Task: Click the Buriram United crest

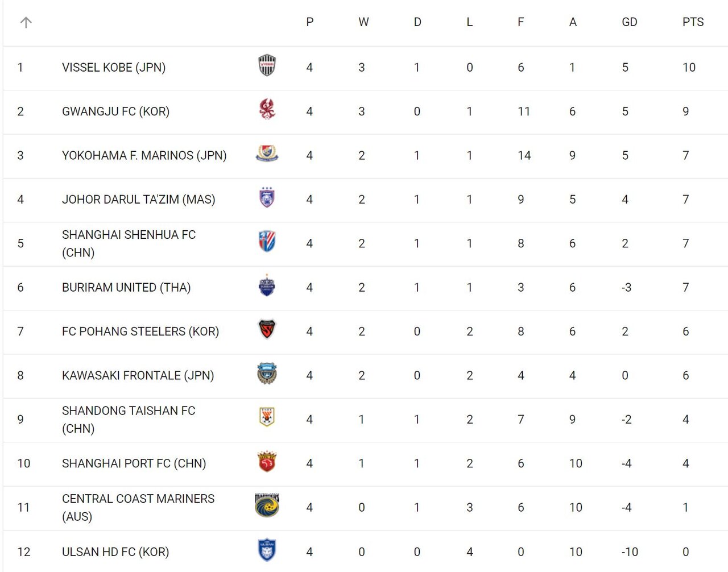Action: pyautogui.click(x=267, y=285)
